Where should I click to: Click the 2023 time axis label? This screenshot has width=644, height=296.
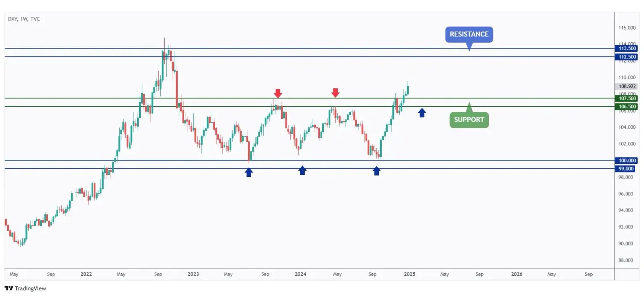pyautogui.click(x=193, y=274)
